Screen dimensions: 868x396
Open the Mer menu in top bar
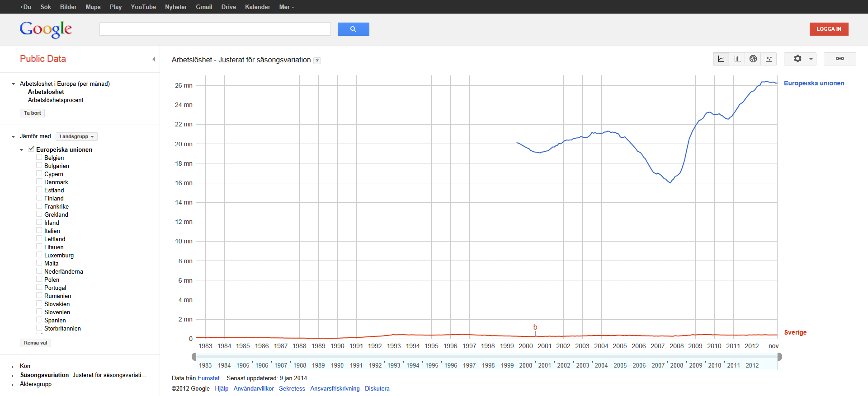pyautogui.click(x=286, y=7)
